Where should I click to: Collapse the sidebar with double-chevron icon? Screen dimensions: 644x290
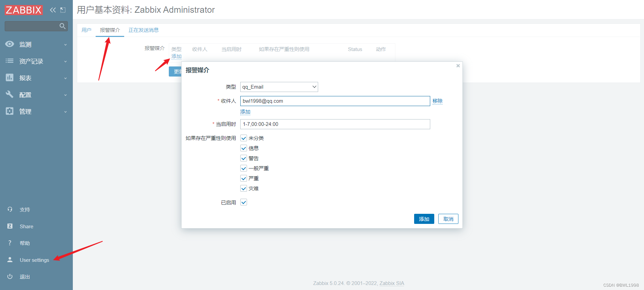coord(53,10)
